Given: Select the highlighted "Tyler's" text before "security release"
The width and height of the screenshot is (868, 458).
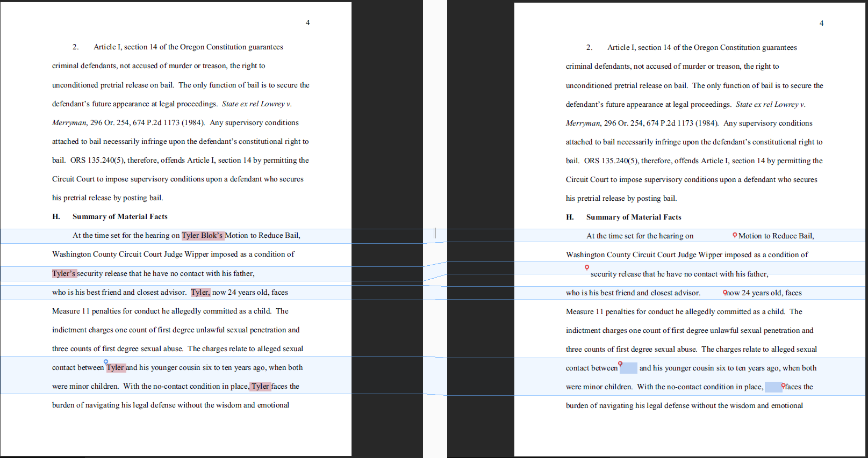Looking at the screenshot, I should pyautogui.click(x=64, y=274).
